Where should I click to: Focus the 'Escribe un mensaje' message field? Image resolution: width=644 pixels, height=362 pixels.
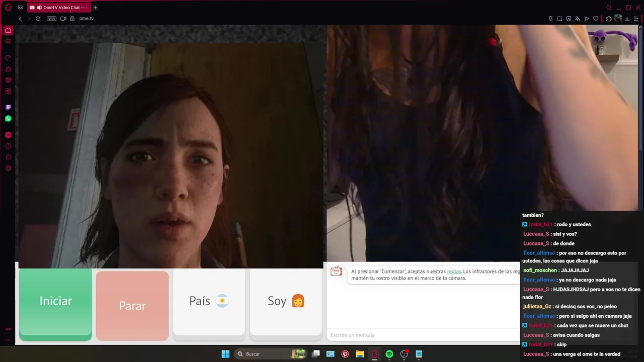[x=424, y=335]
